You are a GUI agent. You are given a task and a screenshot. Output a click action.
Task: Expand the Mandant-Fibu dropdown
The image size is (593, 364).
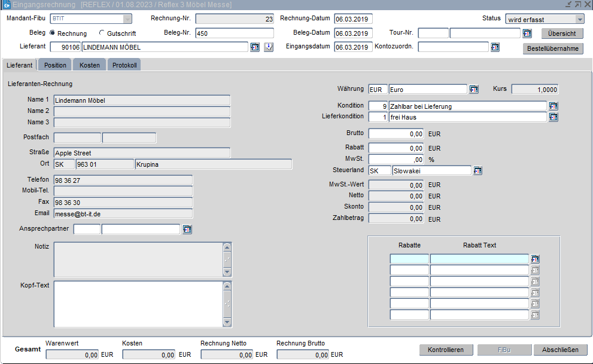click(x=127, y=19)
